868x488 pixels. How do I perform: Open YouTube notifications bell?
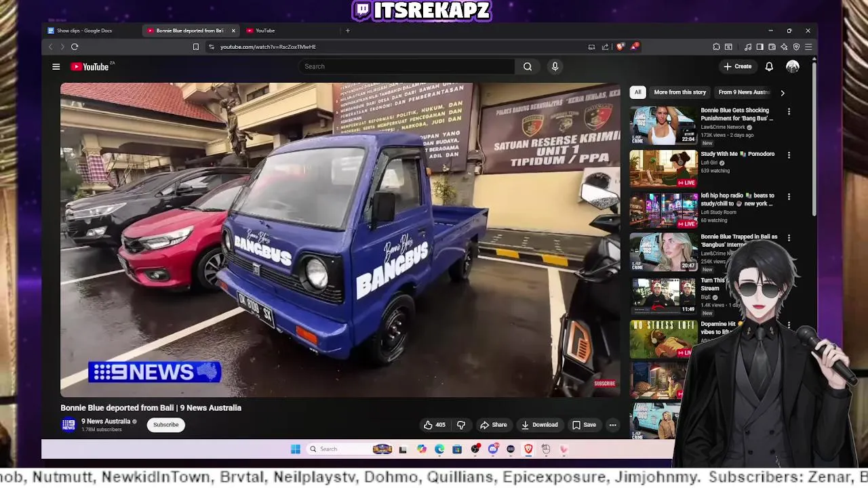point(769,66)
